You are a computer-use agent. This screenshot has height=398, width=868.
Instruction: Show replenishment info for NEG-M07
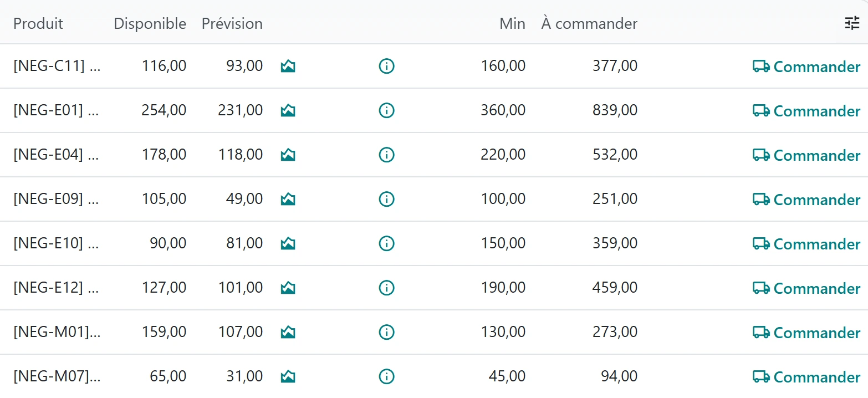[386, 377]
